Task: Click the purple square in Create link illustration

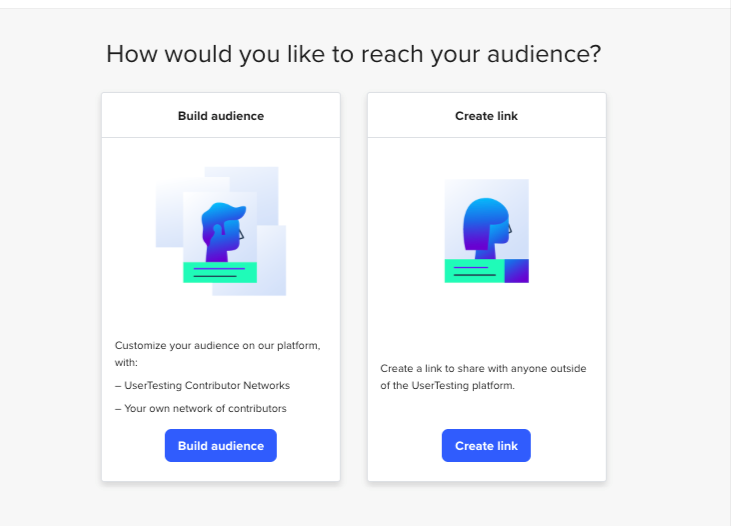Action: point(516,270)
